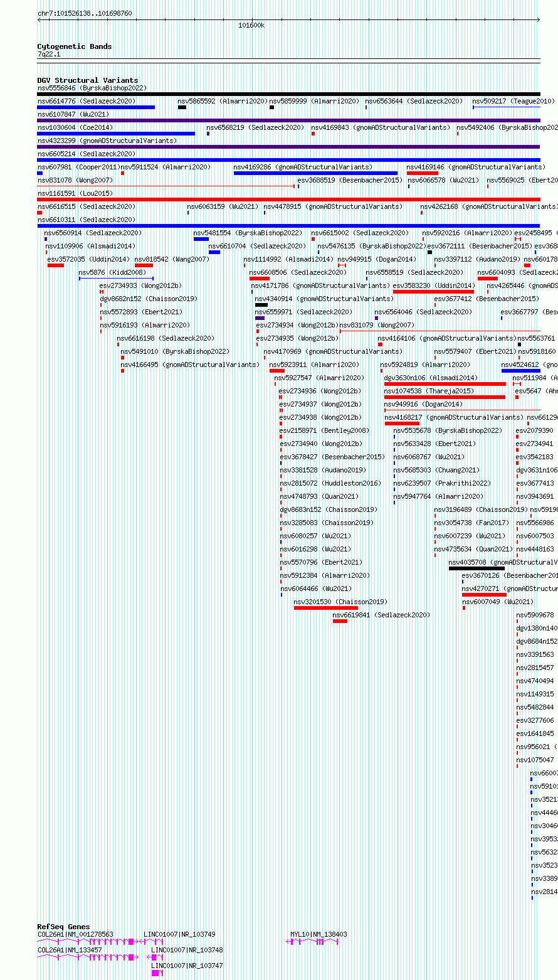Screen dimensions: 558x980
Task: Open gene COL26A1|NM_001278563
Action: click(76, 934)
